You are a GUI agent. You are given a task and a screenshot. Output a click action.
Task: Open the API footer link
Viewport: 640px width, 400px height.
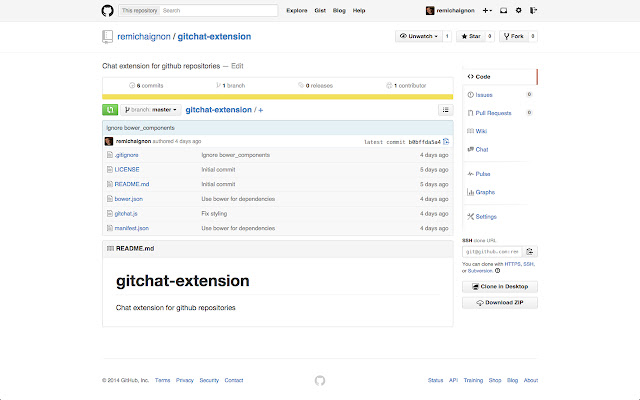[453, 380]
